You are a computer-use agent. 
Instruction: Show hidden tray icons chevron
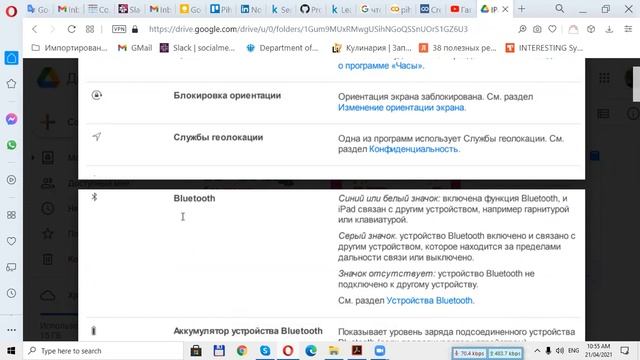click(x=537, y=351)
